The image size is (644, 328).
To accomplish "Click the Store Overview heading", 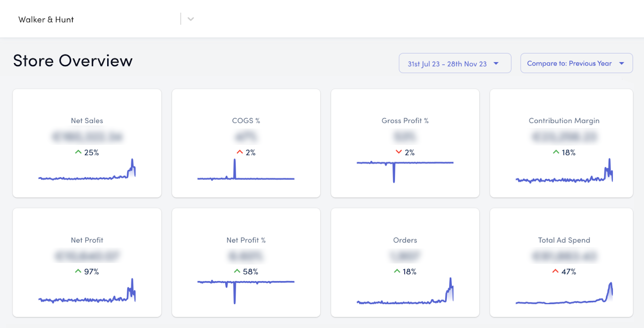I will tap(73, 60).
